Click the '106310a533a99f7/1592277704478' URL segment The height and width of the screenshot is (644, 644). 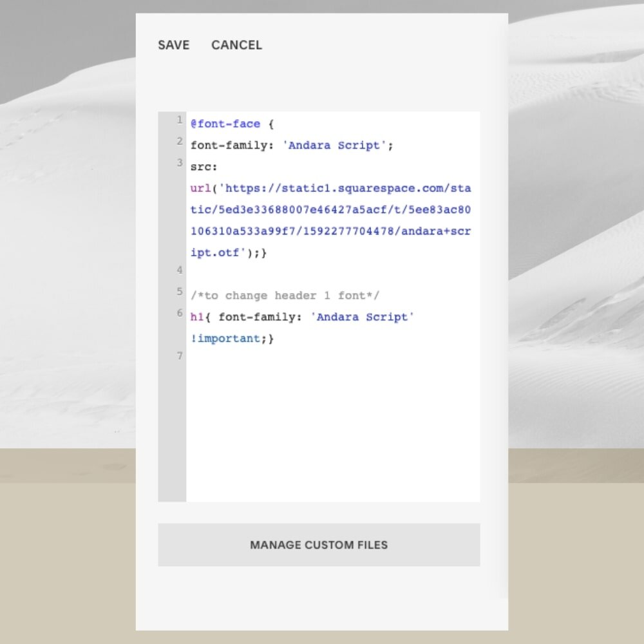click(292, 231)
